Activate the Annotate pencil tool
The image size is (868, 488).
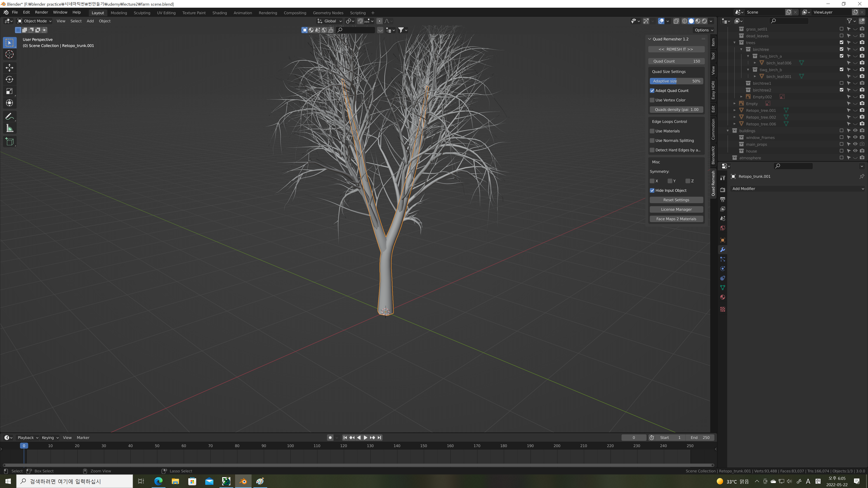click(9, 117)
